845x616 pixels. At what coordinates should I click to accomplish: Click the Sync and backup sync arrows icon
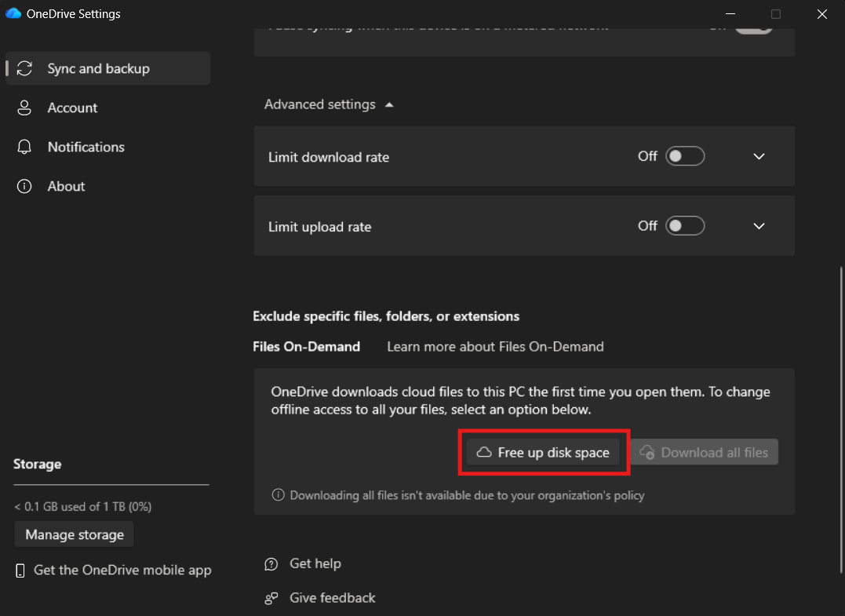tap(24, 68)
